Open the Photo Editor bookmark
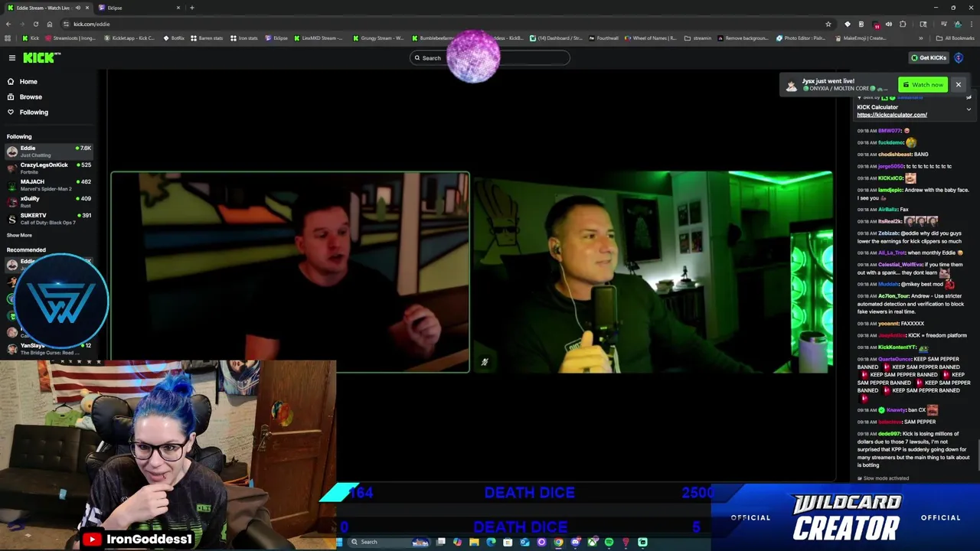The height and width of the screenshot is (551, 980). click(801, 38)
